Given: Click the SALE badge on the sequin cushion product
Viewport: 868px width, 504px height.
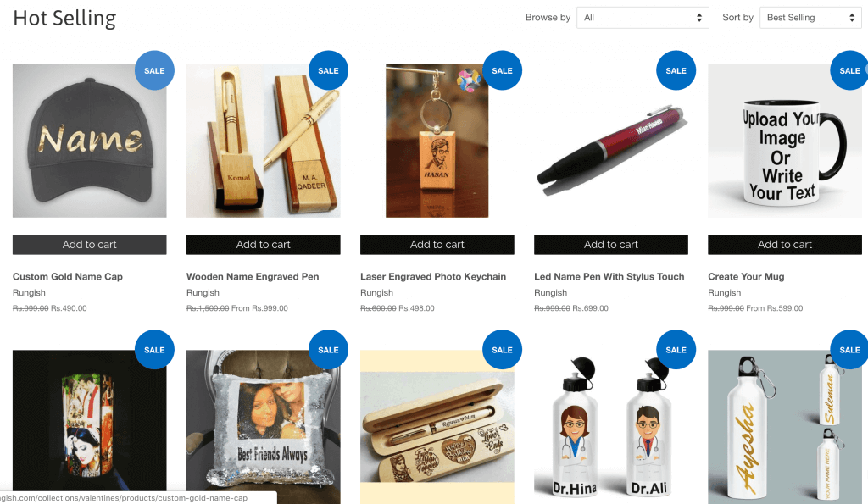Looking at the screenshot, I should pyautogui.click(x=328, y=350).
